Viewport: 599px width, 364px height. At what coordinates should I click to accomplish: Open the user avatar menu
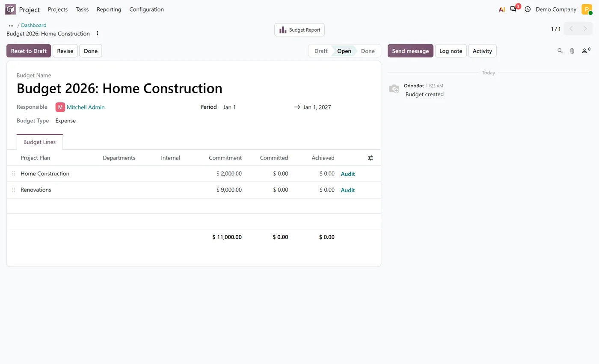(x=587, y=9)
